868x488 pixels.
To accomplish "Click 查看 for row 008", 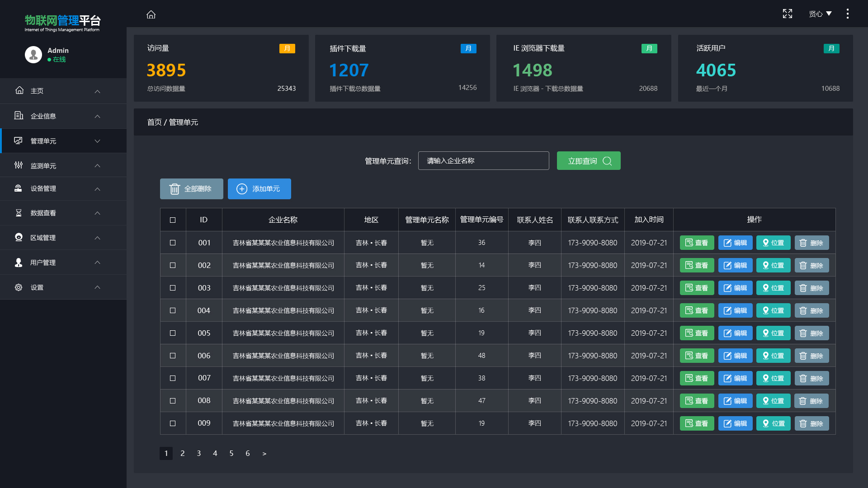I will 697,401.
